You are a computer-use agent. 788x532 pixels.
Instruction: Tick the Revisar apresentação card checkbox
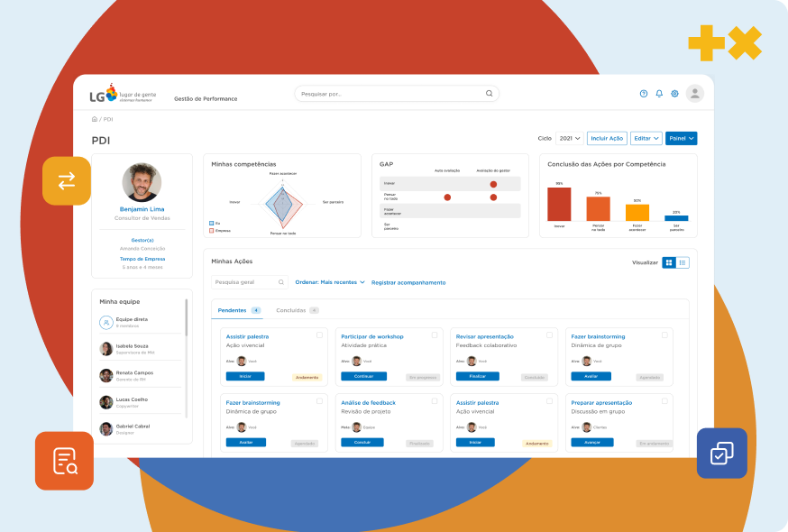point(550,335)
